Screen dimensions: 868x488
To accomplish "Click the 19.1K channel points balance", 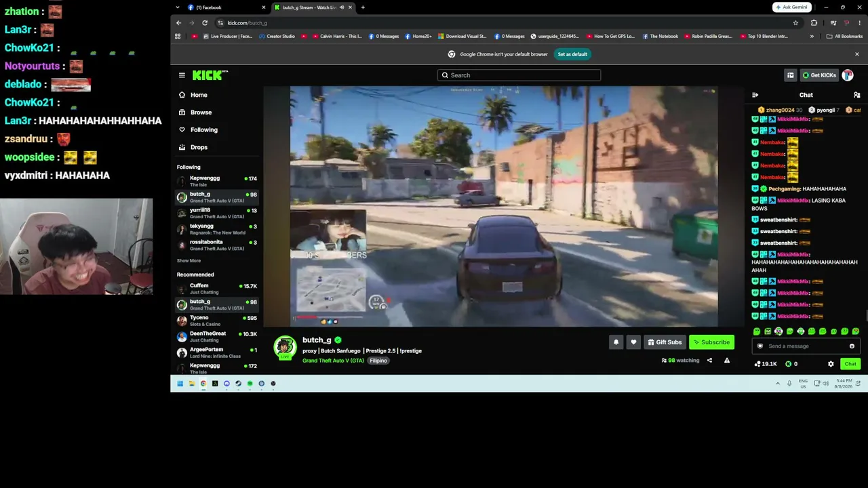I will tap(766, 364).
